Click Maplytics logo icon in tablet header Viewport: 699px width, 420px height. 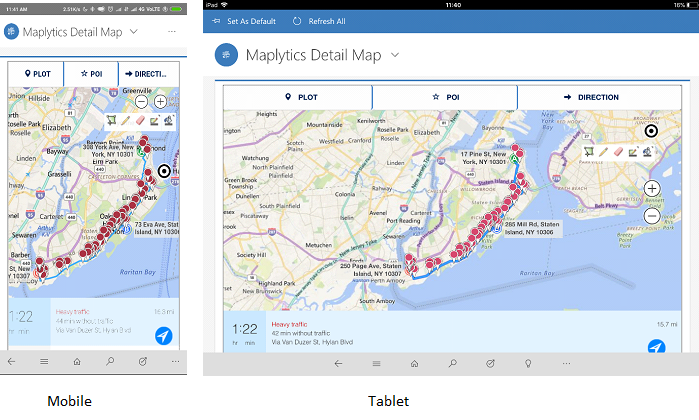[x=226, y=54]
